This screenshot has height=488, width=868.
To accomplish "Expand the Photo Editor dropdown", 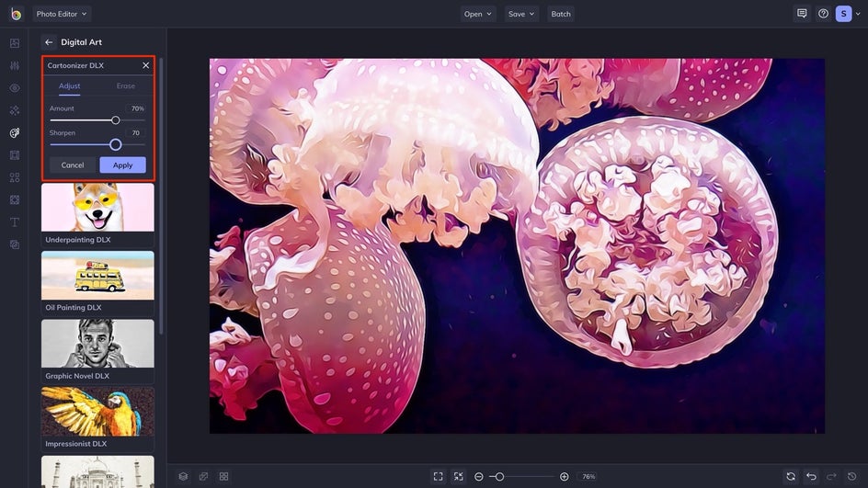I will coord(62,14).
